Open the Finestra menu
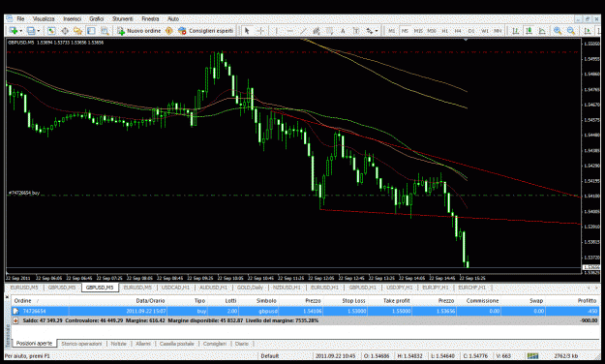 pyautogui.click(x=150, y=18)
